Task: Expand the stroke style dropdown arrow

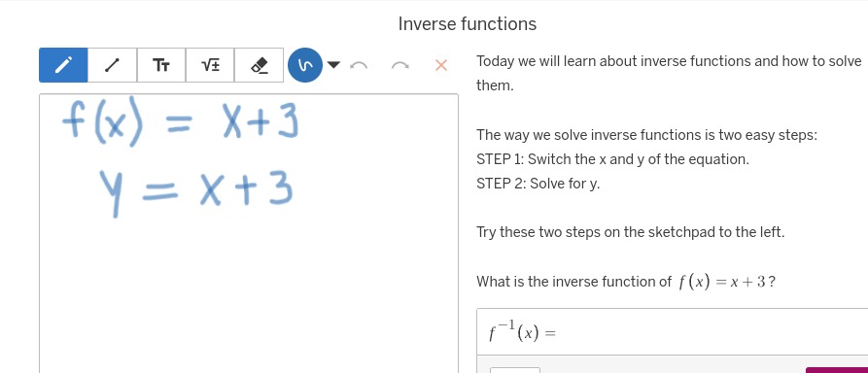Action: tap(333, 65)
